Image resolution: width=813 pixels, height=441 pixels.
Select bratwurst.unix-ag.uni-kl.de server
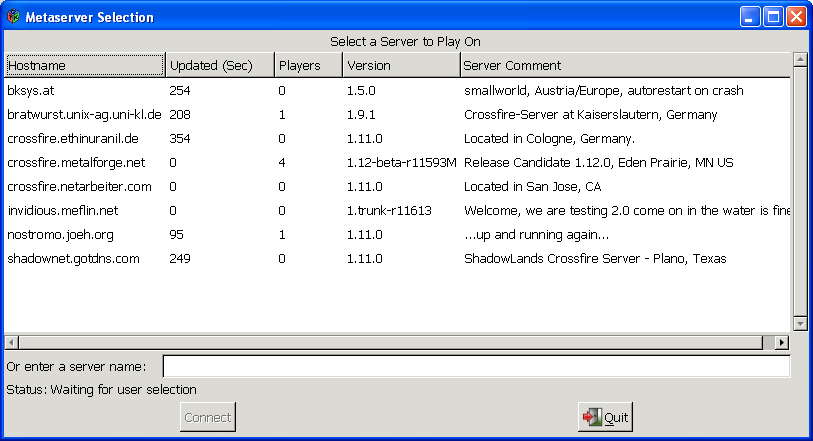point(84,114)
